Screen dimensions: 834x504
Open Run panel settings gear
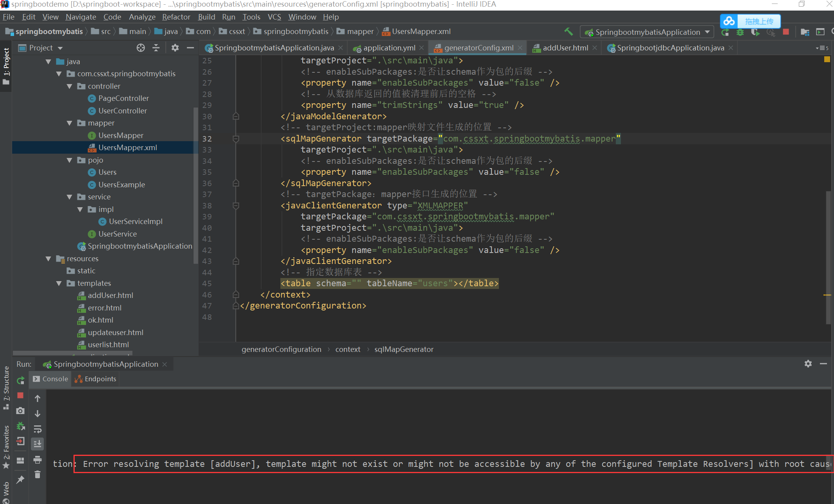(808, 364)
